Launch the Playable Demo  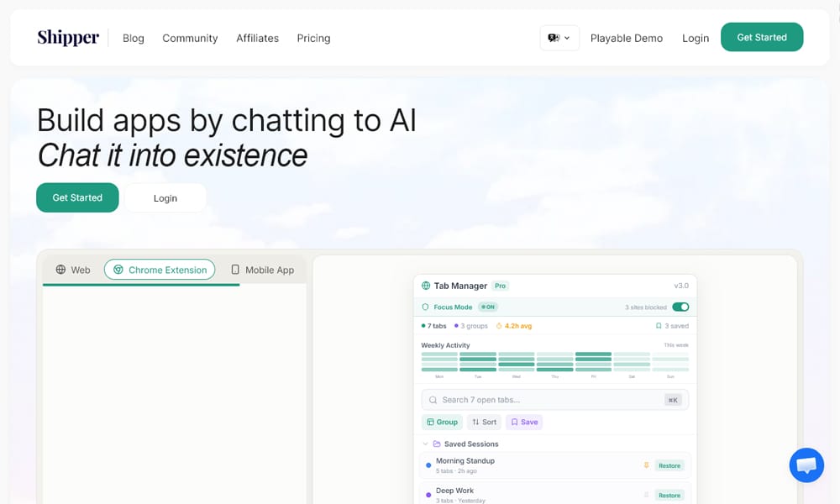[x=627, y=38]
